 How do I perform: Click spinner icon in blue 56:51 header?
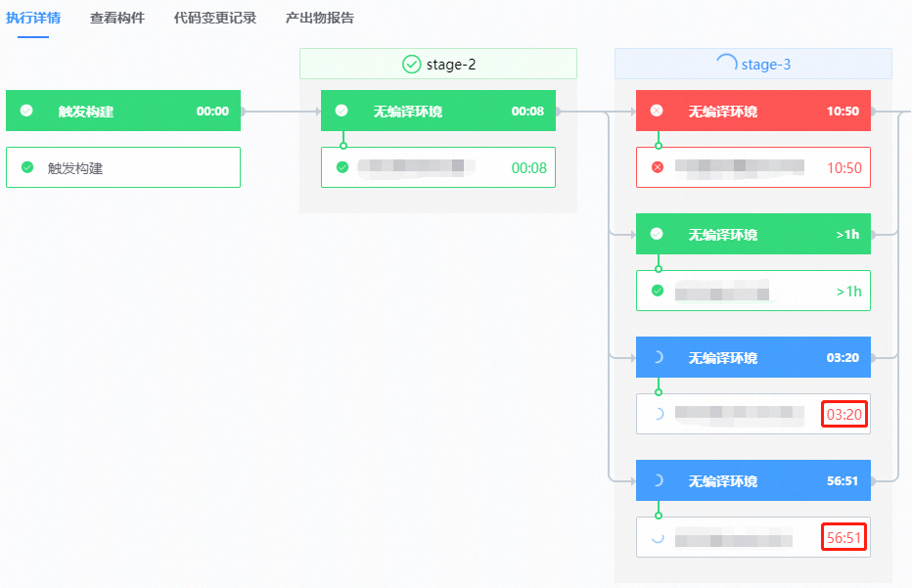click(x=658, y=480)
